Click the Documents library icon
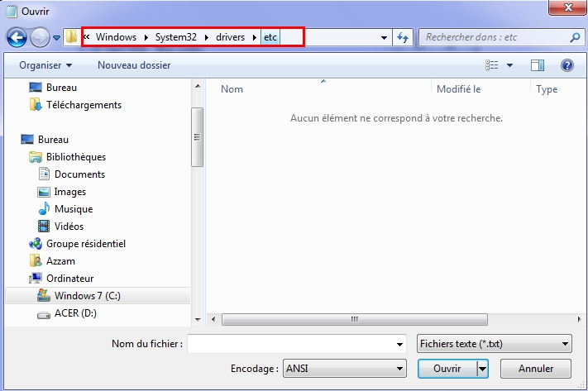588x391 pixels. 45,174
